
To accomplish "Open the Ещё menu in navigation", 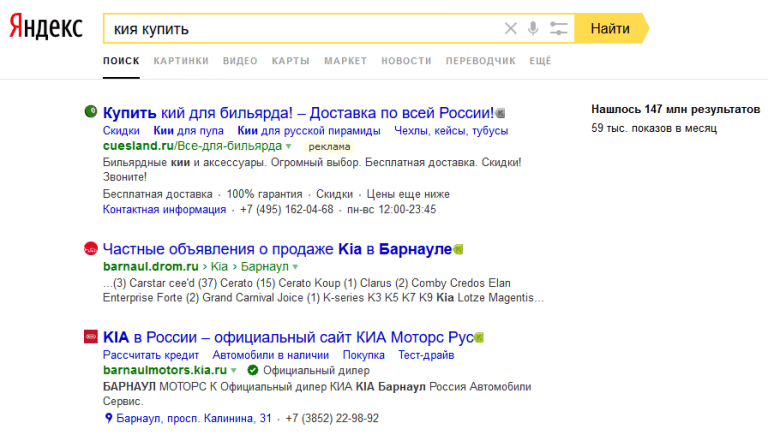I will (x=540, y=61).
